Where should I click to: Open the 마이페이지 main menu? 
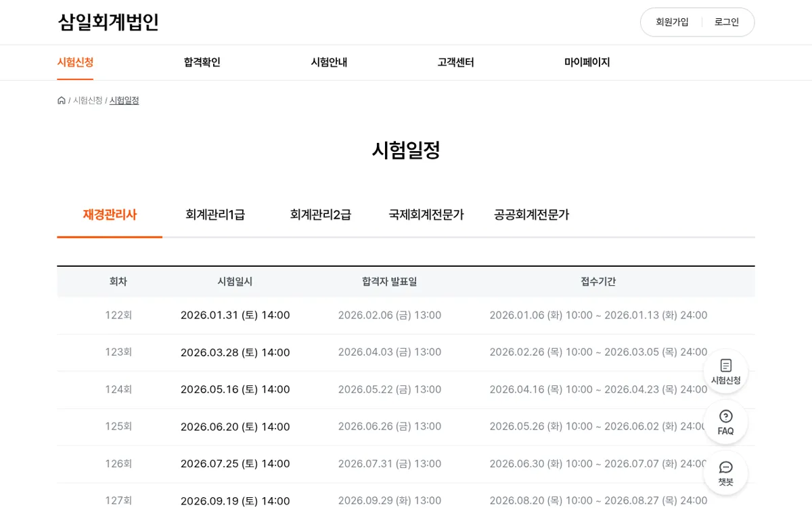pyautogui.click(x=587, y=62)
